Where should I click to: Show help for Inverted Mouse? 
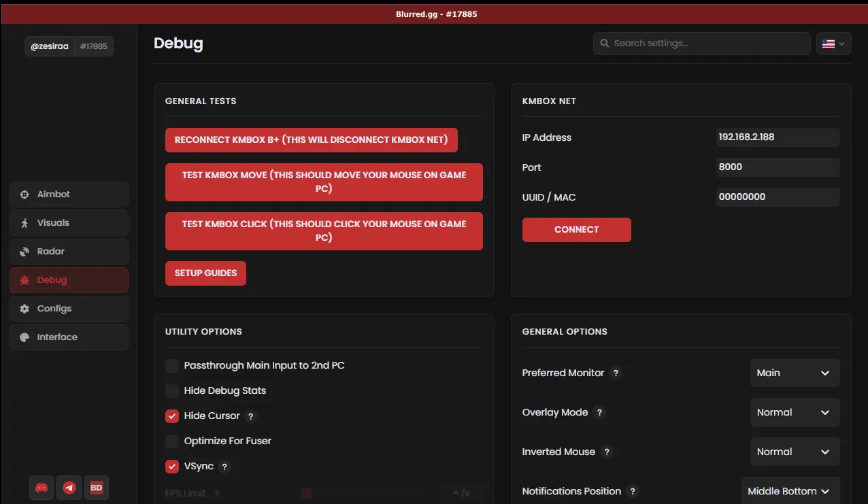607,452
